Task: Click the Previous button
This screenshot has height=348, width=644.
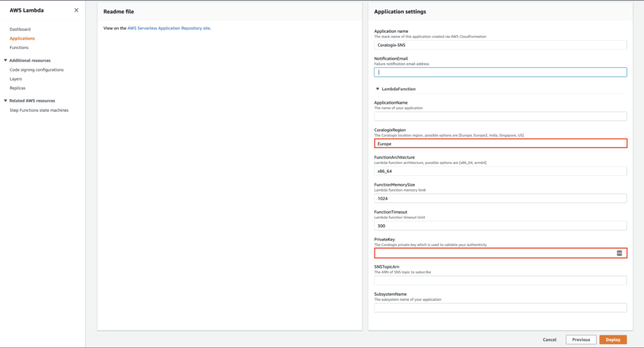Action: pos(581,339)
